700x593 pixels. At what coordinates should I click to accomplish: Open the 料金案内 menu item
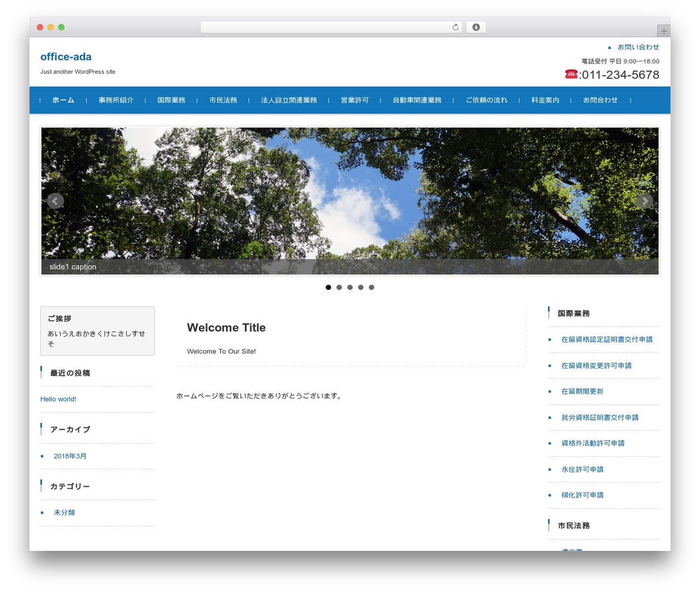[545, 100]
